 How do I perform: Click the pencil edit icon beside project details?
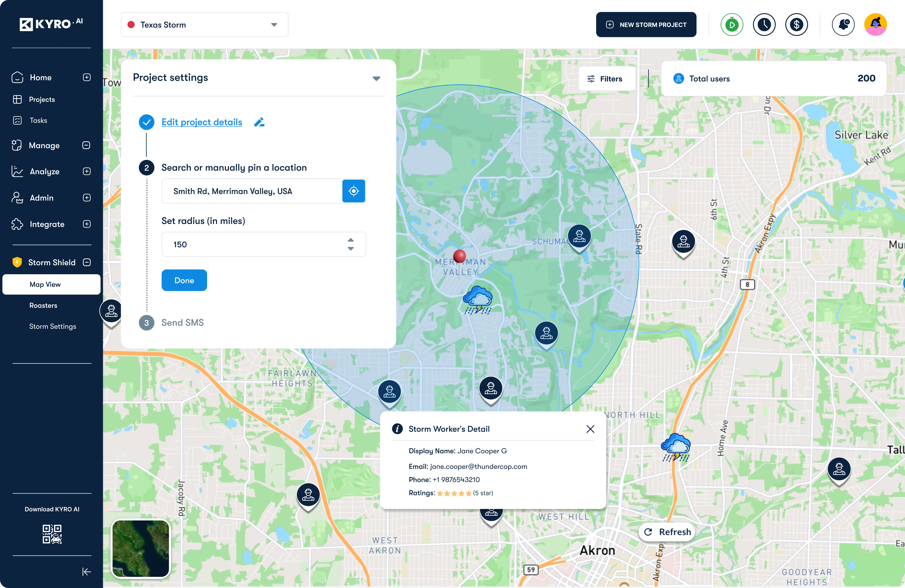(x=259, y=122)
